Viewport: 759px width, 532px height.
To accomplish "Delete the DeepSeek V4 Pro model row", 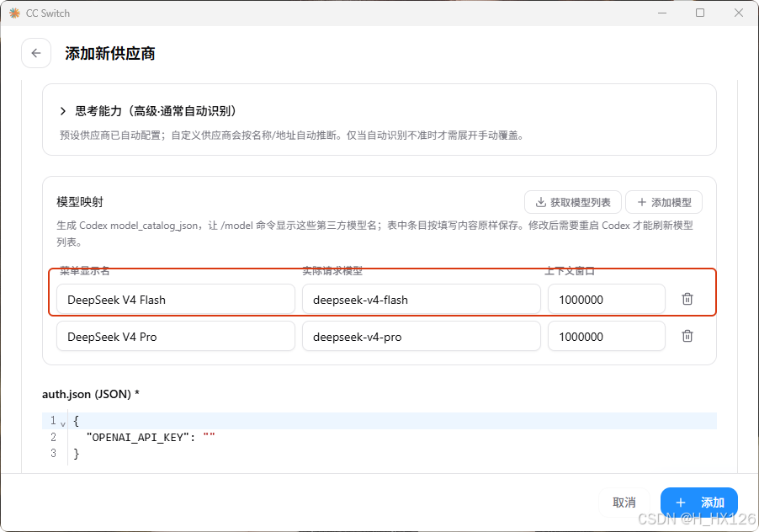I will [x=687, y=336].
